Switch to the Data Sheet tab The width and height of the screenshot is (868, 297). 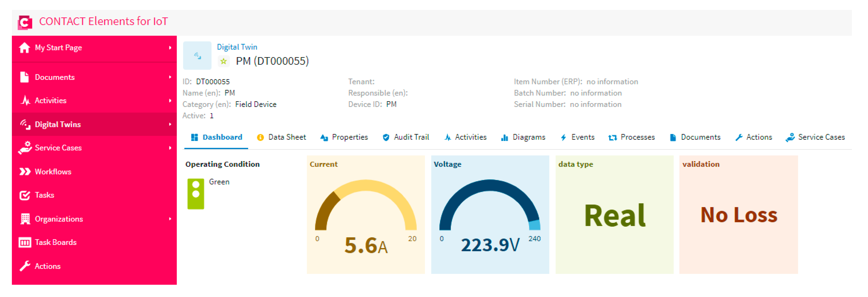[x=281, y=137]
